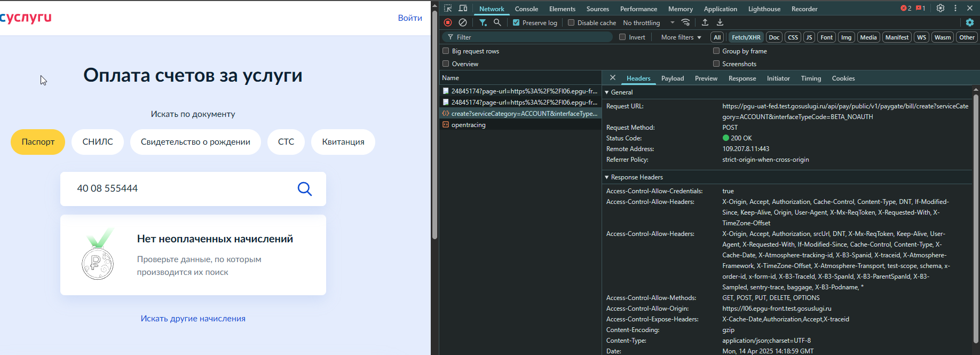Open Искать другие начисления link
Screen dimensions: 980x355
coord(193,318)
